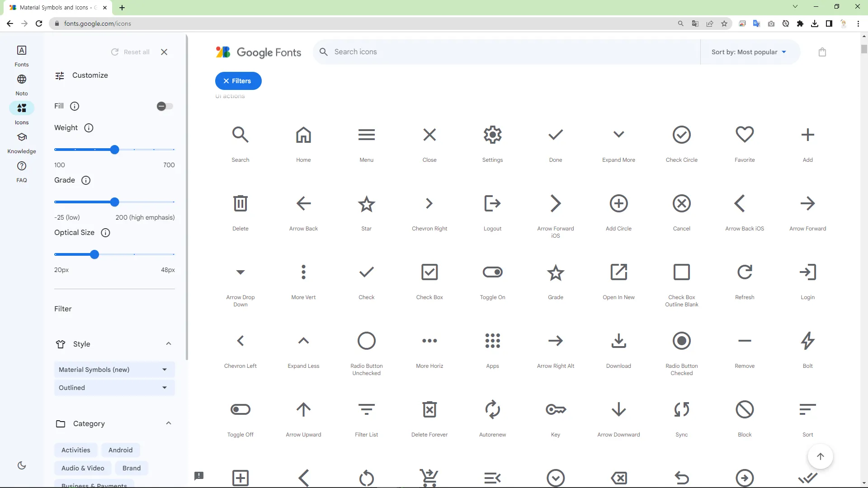The width and height of the screenshot is (868, 488).
Task: Open the Knowledge sidebar tab
Action: (x=22, y=142)
